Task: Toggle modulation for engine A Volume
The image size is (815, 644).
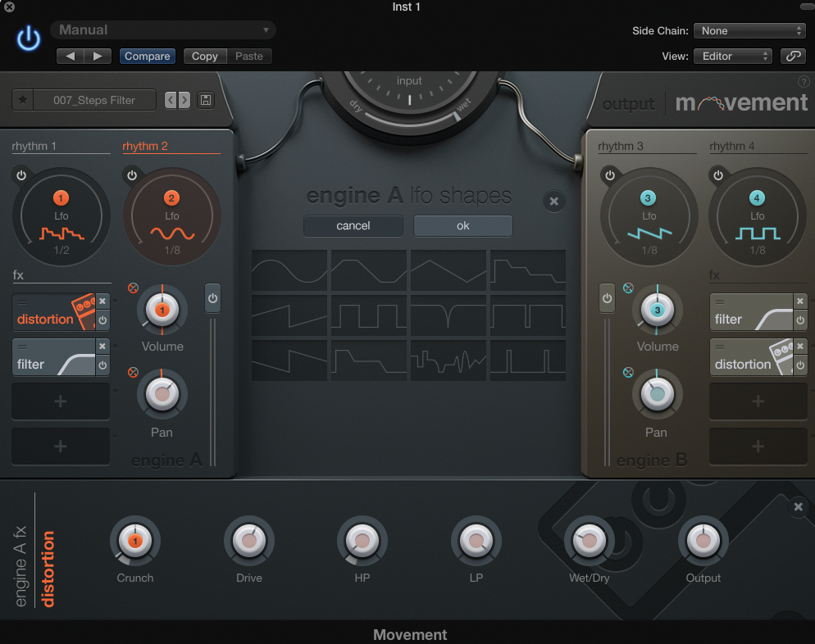Action: pos(133,288)
